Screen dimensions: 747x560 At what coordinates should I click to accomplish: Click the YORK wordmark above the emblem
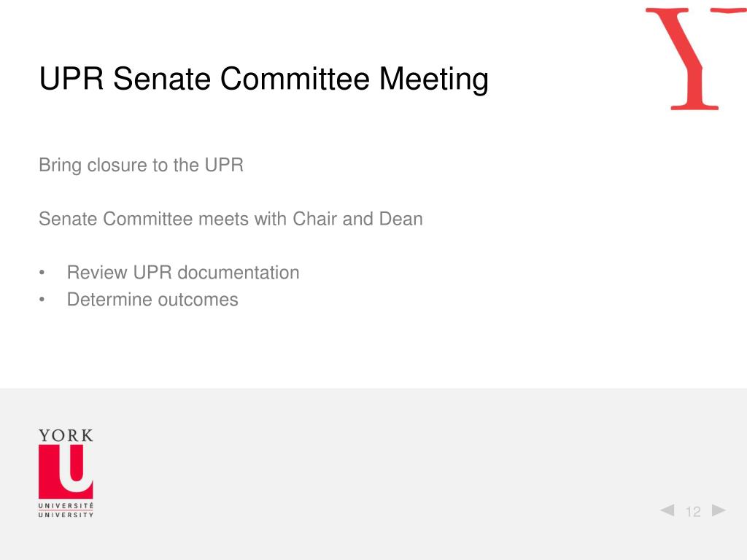click(66, 435)
